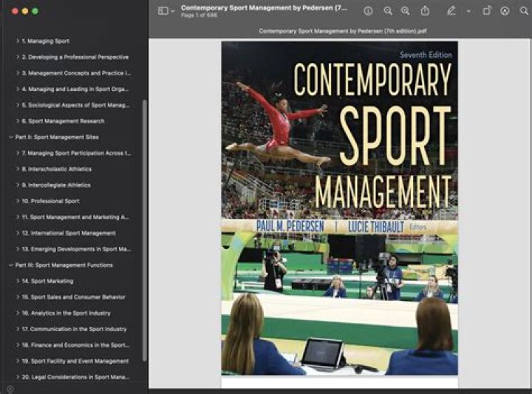Jump to 8. Interscholastic Athletics
This screenshot has height=394, width=532.
[57, 169]
